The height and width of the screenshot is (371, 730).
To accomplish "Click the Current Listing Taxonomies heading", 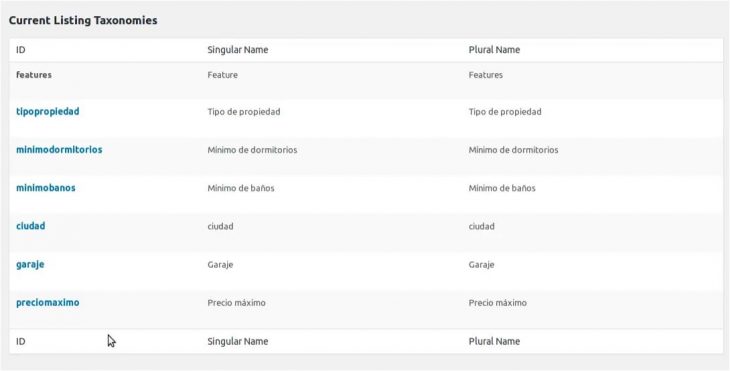I will pos(83,20).
